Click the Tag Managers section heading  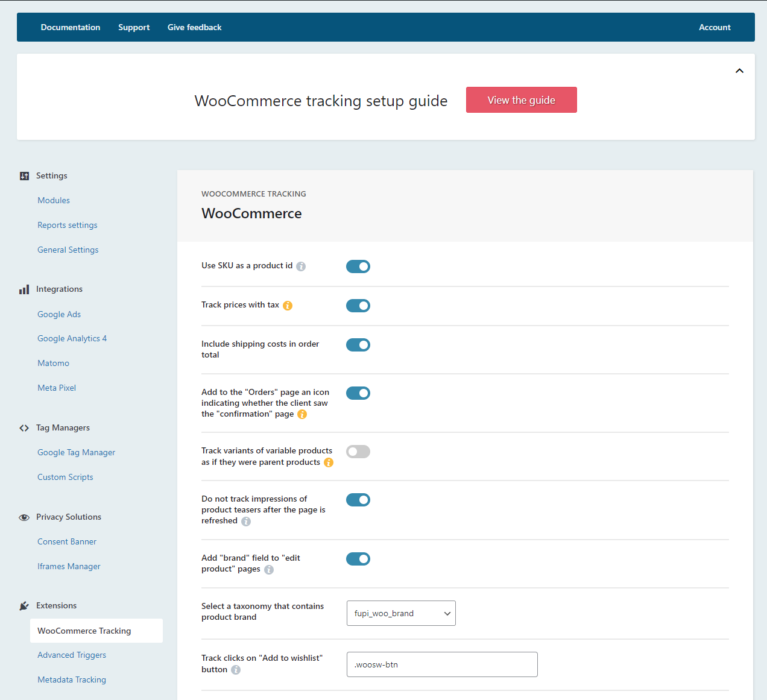pos(63,427)
